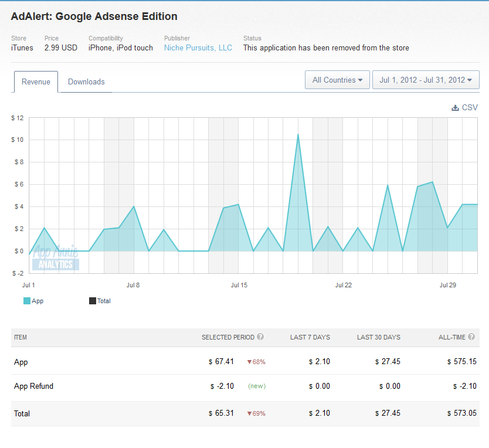Select the App Refund selected period $ -2.10
This screenshot has width=489, height=448.
pyautogui.click(x=222, y=386)
